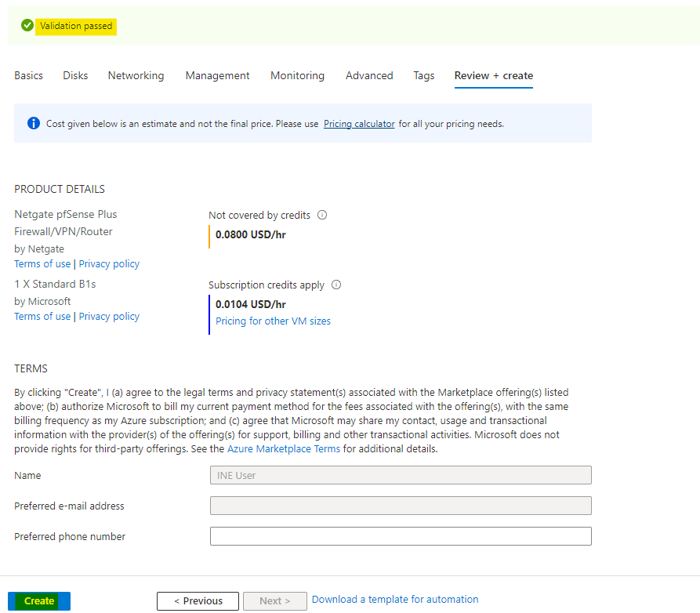Open the Pricing calculator link

point(359,124)
